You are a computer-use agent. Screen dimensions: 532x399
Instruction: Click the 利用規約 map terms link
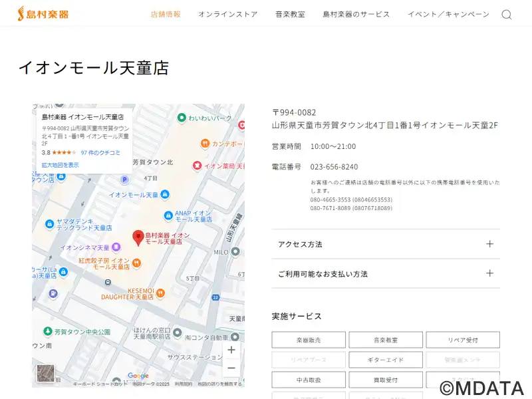click(184, 384)
